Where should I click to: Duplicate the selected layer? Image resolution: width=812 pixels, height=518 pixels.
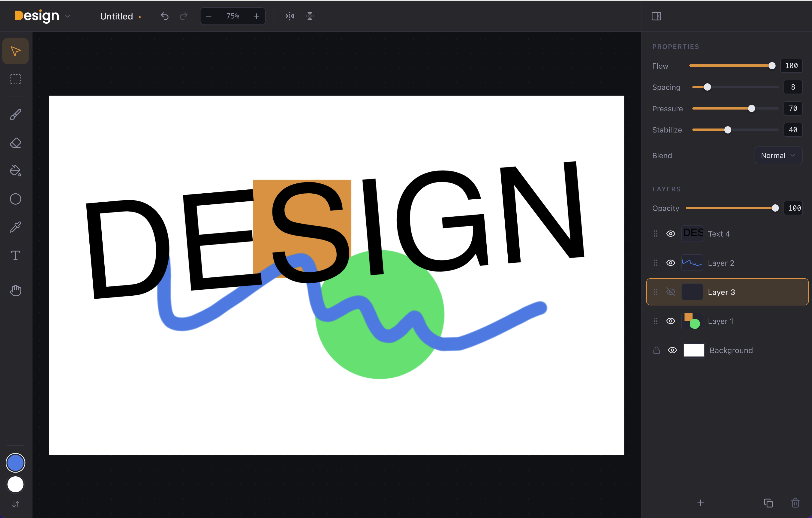click(x=769, y=503)
